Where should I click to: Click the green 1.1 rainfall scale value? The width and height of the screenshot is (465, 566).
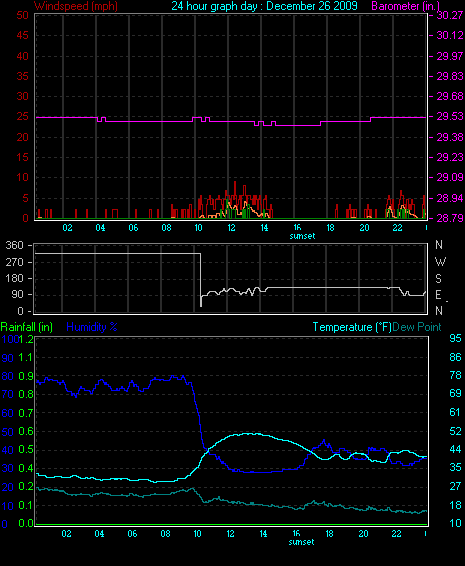pyautogui.click(x=26, y=358)
